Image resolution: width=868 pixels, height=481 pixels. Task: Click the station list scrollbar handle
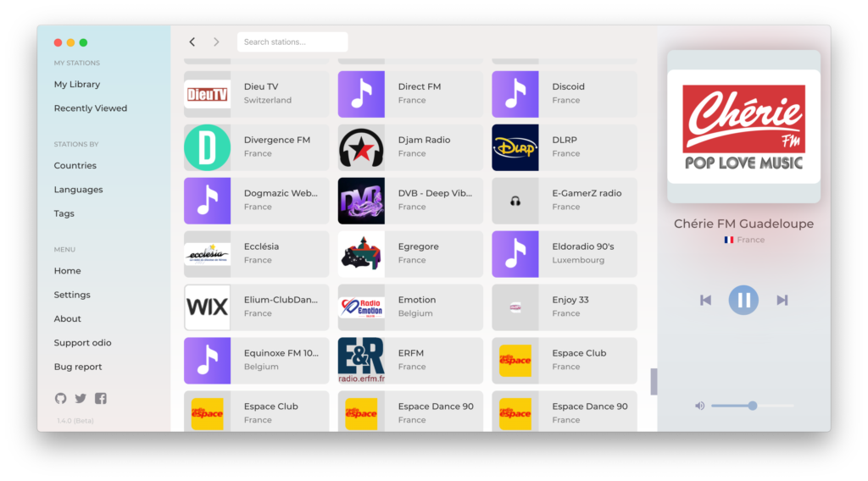654,381
